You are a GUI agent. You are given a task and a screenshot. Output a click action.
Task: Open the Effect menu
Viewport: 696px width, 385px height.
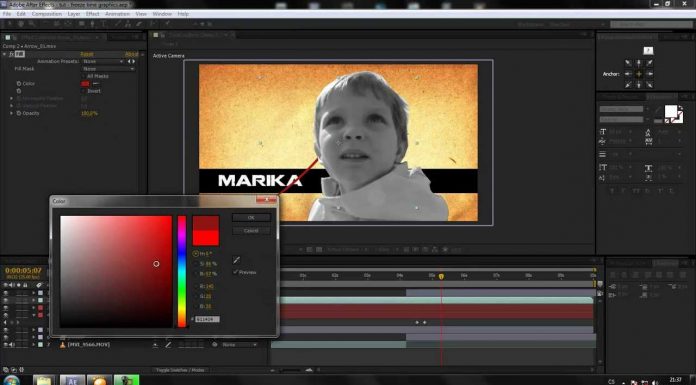click(92, 14)
